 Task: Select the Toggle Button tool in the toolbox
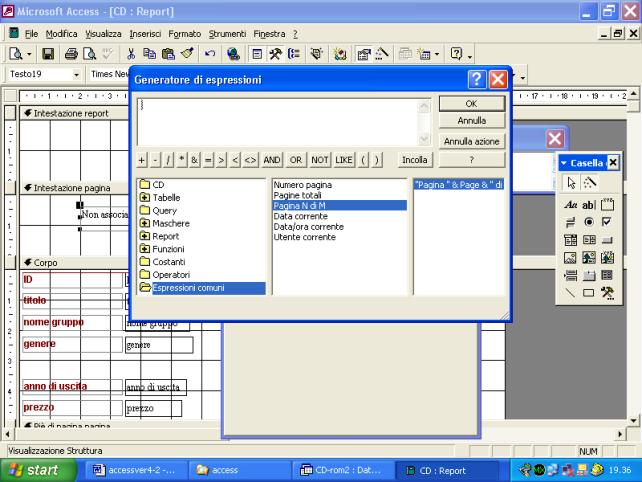(x=570, y=222)
